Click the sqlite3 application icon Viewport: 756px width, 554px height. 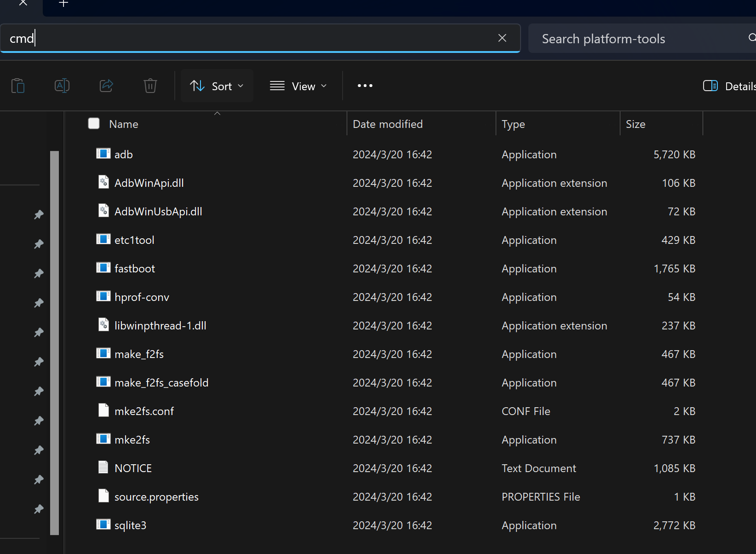click(x=103, y=525)
